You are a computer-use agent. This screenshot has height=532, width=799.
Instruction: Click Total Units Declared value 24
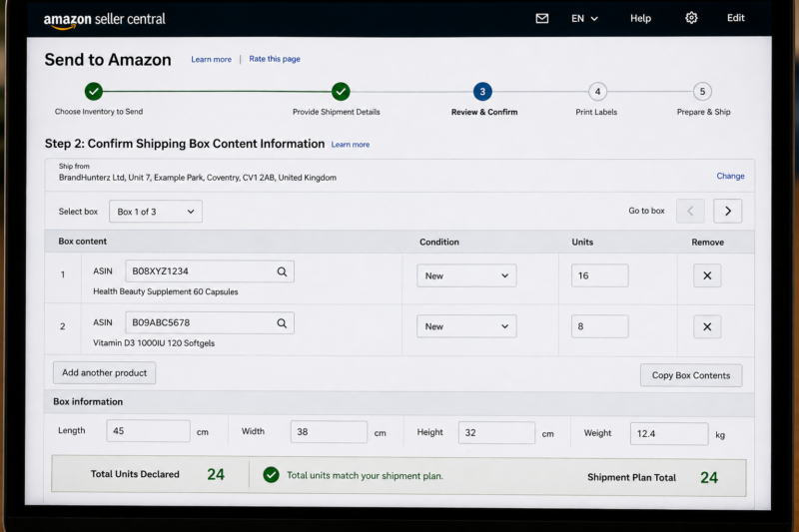[x=216, y=474]
